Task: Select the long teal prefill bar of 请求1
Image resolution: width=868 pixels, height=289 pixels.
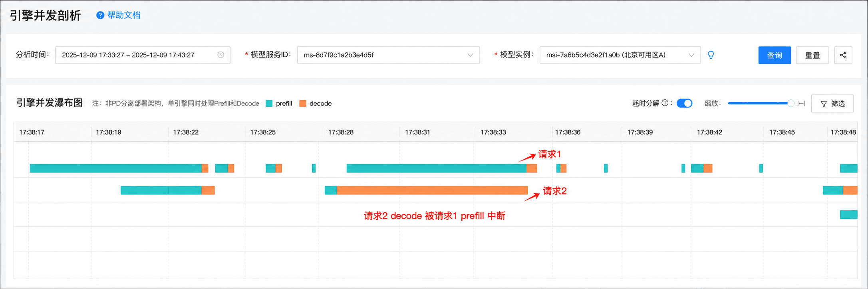Action: [436, 168]
